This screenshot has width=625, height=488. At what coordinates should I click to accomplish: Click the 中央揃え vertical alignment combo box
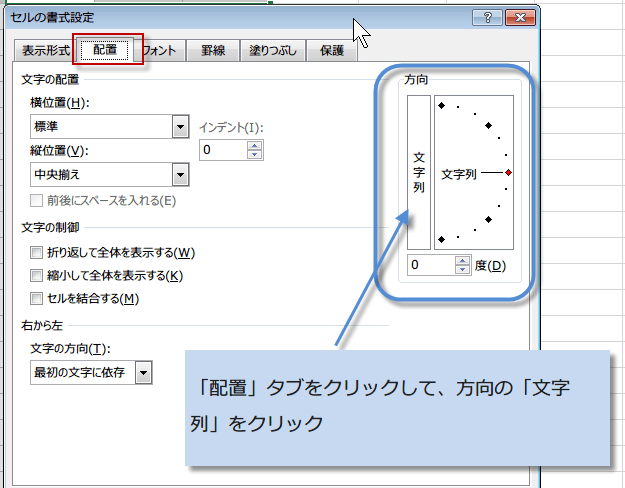point(110,175)
